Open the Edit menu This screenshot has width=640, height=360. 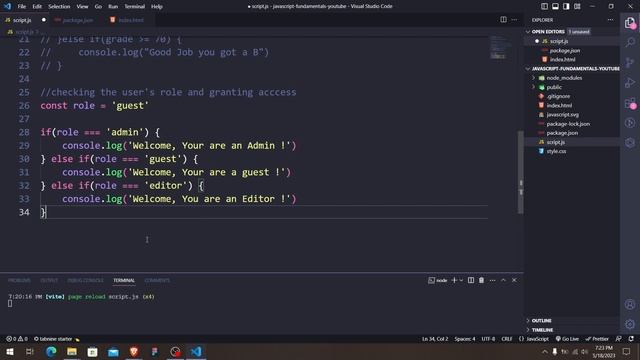pos(37,7)
